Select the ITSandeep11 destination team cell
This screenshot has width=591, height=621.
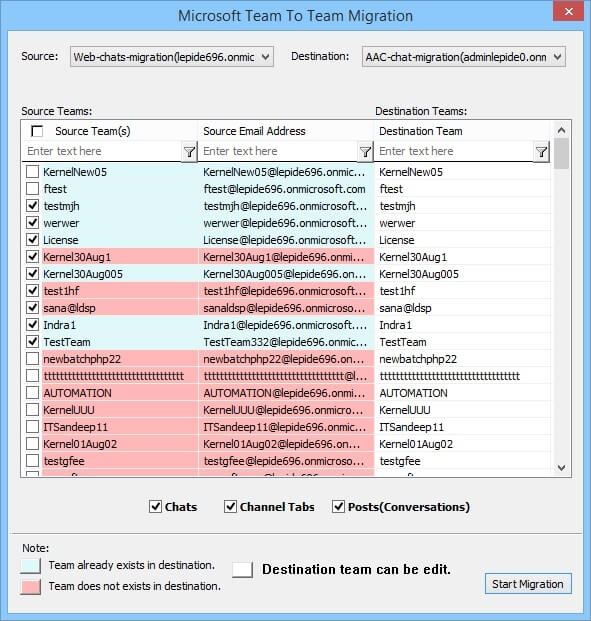(x=462, y=427)
